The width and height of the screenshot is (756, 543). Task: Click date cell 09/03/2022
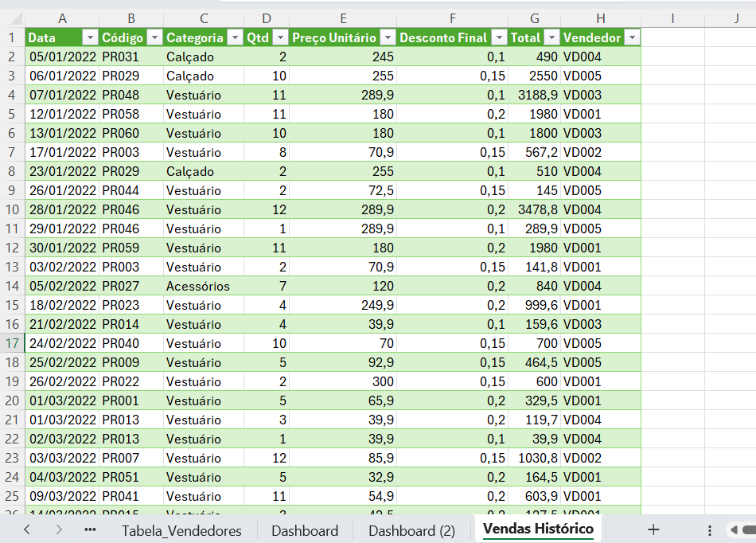pos(62,496)
